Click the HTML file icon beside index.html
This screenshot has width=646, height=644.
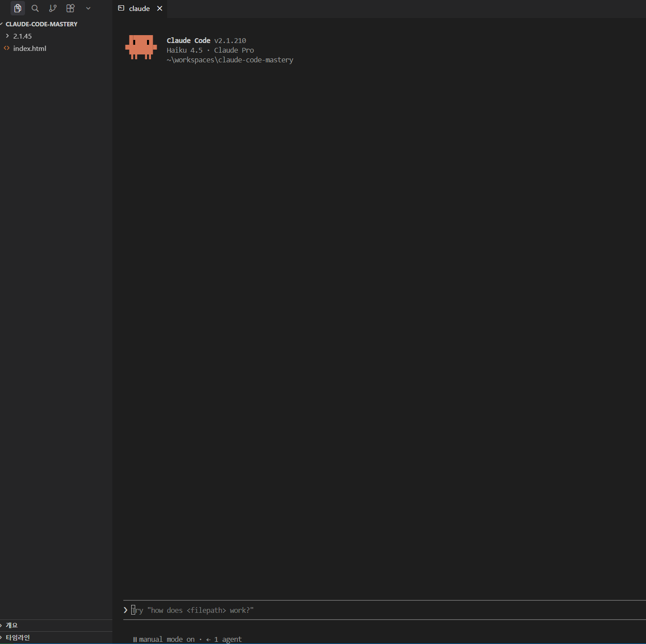point(7,48)
